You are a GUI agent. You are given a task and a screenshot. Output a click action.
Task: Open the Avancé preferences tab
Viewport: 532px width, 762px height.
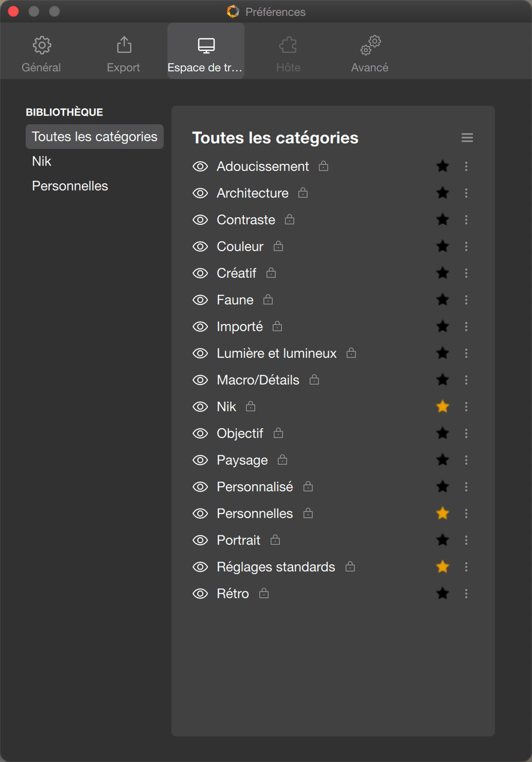pyautogui.click(x=370, y=55)
